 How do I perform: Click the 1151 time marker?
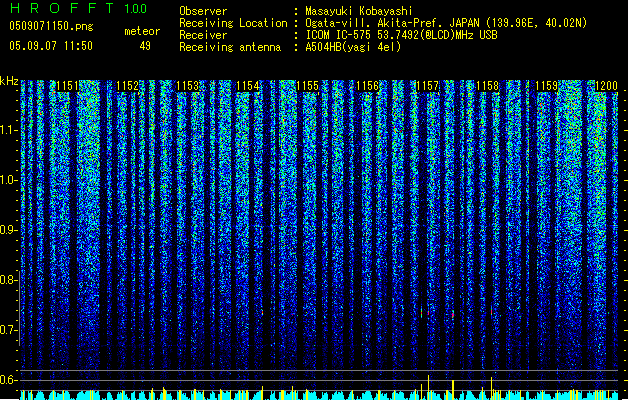[67, 86]
